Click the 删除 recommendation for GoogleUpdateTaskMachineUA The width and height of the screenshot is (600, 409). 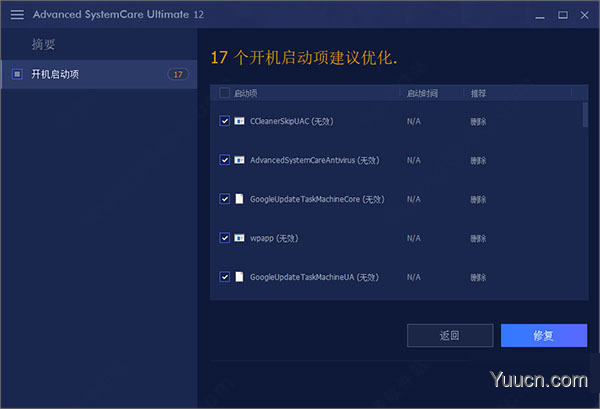(478, 277)
